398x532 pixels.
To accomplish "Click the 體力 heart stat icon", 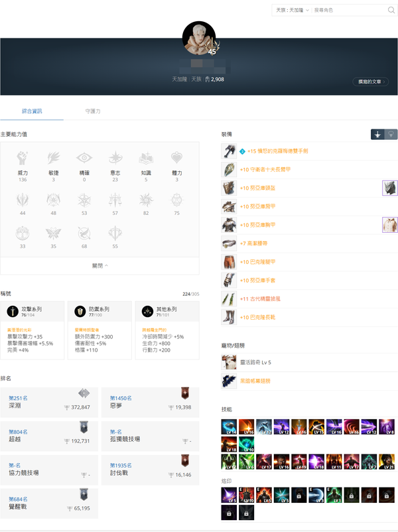I will coord(176,158).
